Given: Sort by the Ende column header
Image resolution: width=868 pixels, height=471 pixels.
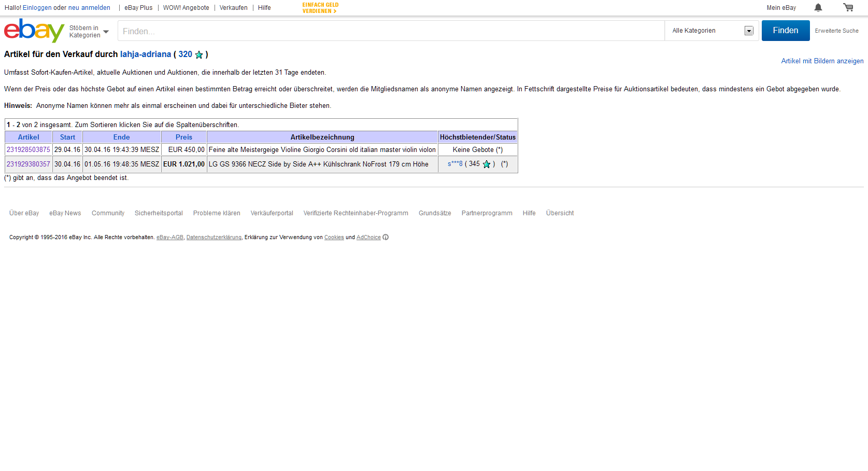Looking at the screenshot, I should pos(121,137).
